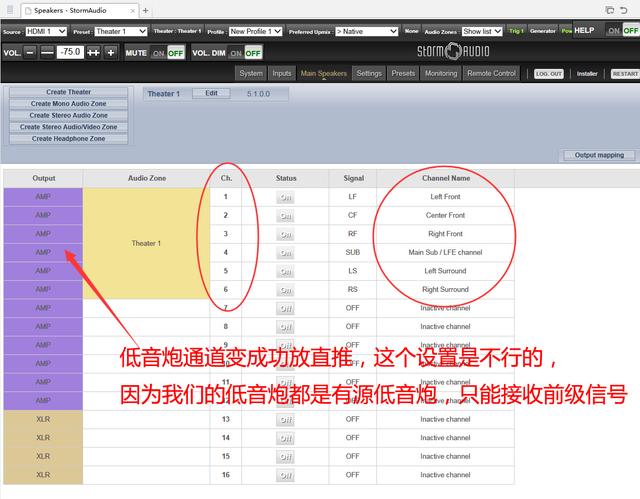Click the Left Front channel name
This screenshot has height=499, width=640.
coord(445,197)
